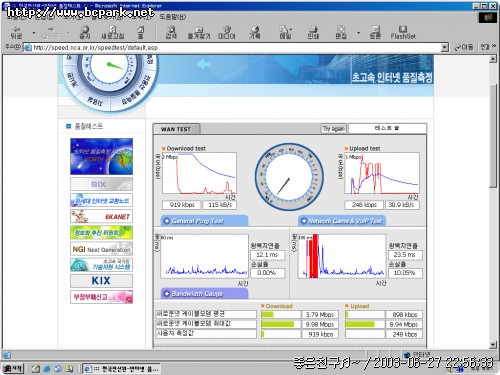Open the 정보화 추진 위원회 banner
Screen dimensions: 500x375
tap(101, 232)
